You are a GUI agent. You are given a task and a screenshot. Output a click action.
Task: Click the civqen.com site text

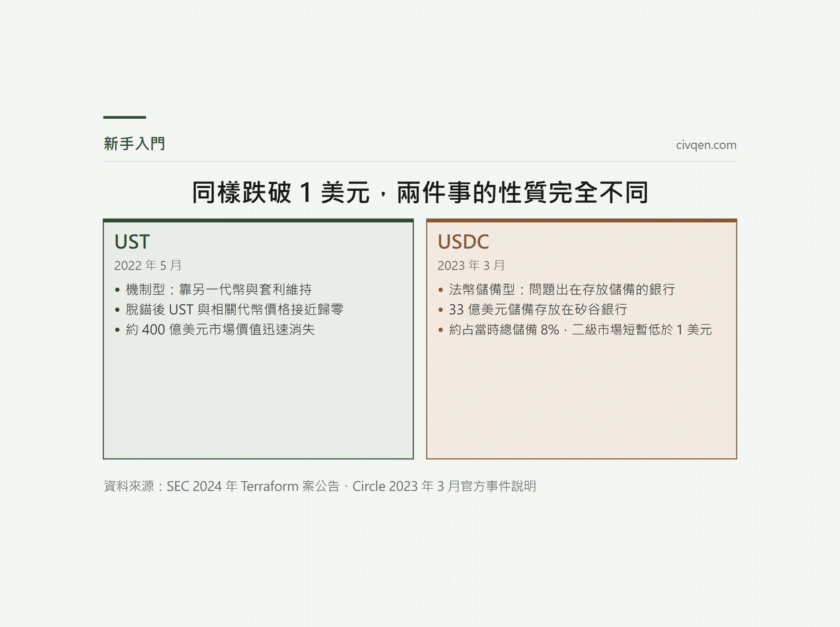tap(706, 145)
